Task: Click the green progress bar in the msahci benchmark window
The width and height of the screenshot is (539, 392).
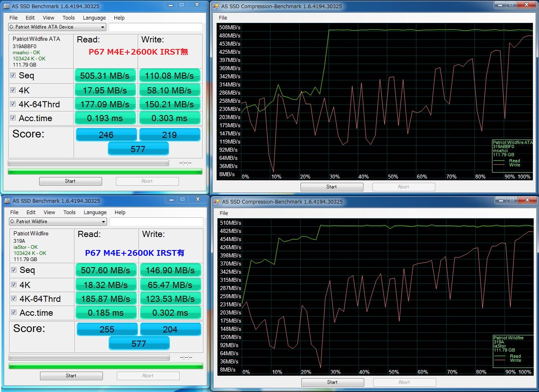Action: pyautogui.click(x=105, y=172)
